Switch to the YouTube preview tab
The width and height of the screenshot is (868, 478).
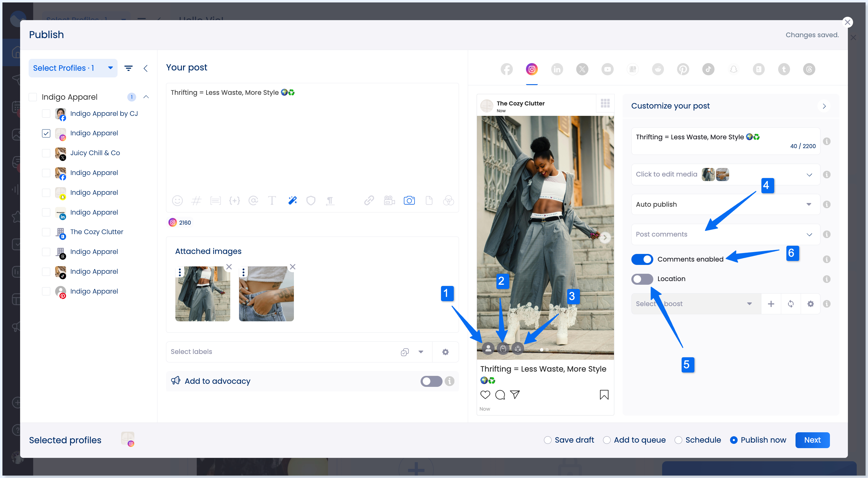point(608,70)
